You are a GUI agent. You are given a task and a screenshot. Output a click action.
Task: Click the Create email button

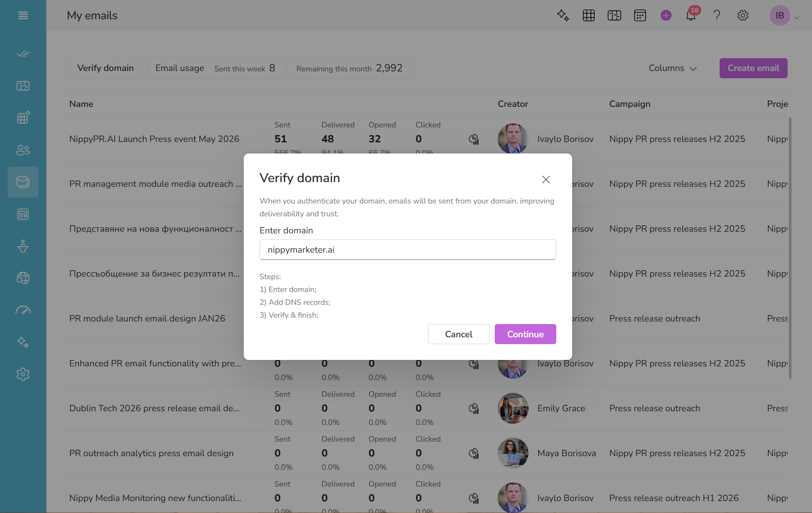753,68
